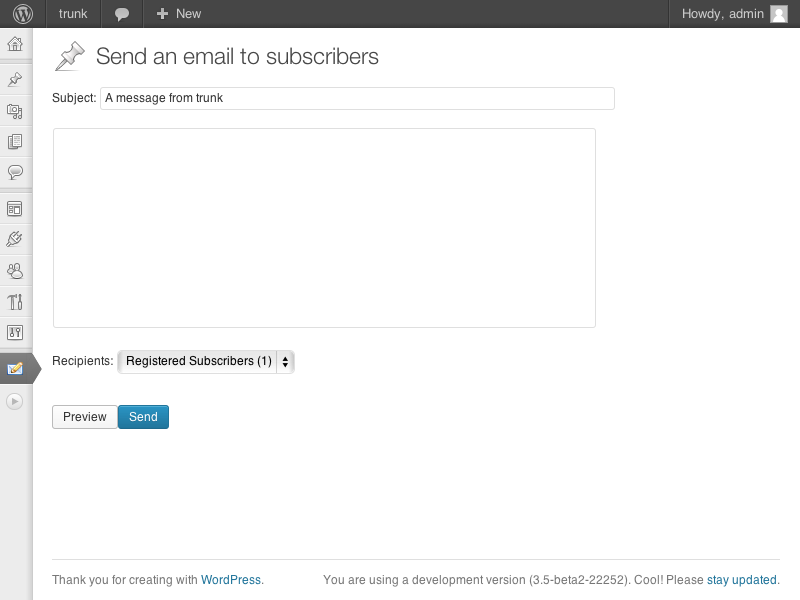
Task: Open the Tools sidebar icon
Action: [15, 302]
